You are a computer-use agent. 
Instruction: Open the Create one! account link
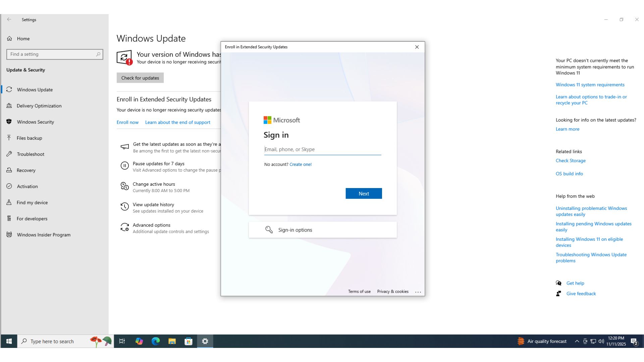[300, 164]
